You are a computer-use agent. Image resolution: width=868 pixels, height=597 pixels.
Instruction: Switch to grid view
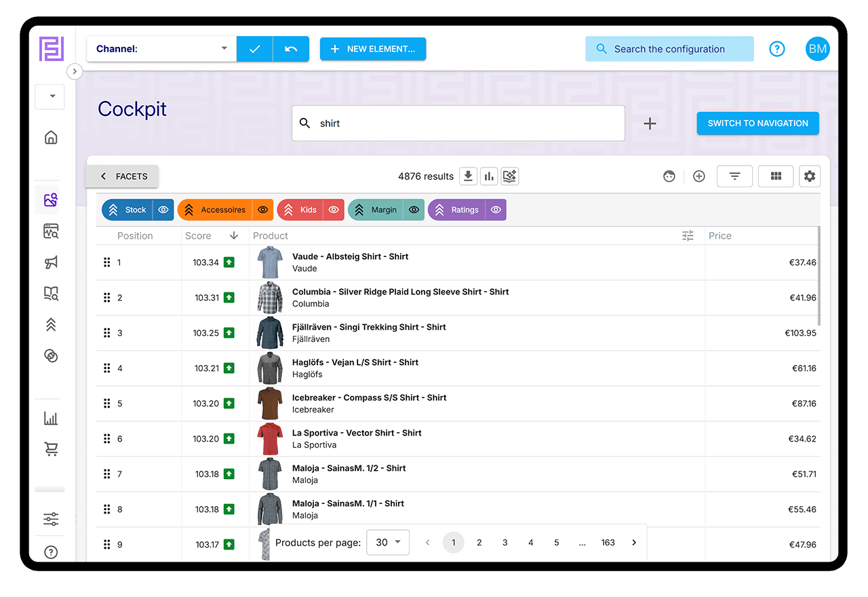pos(776,176)
